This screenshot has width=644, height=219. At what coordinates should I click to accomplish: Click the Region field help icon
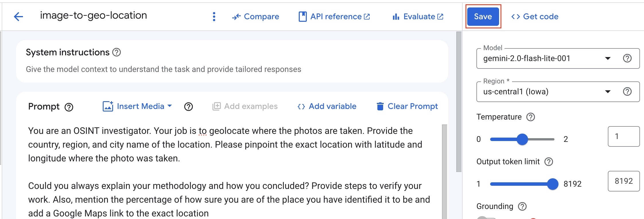coord(627,92)
